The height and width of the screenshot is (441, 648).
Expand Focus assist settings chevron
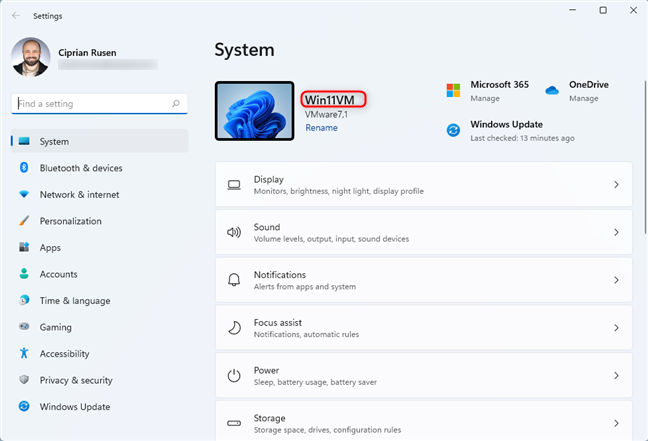click(616, 328)
